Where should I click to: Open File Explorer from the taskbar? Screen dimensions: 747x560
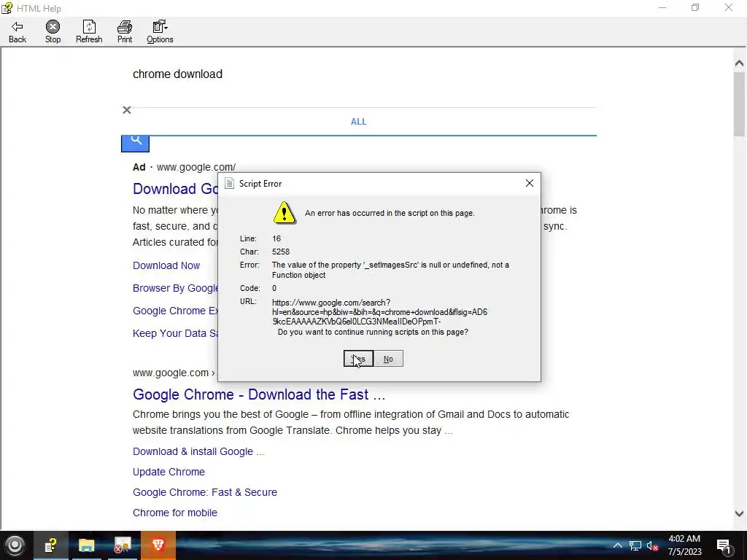pyautogui.click(x=86, y=545)
